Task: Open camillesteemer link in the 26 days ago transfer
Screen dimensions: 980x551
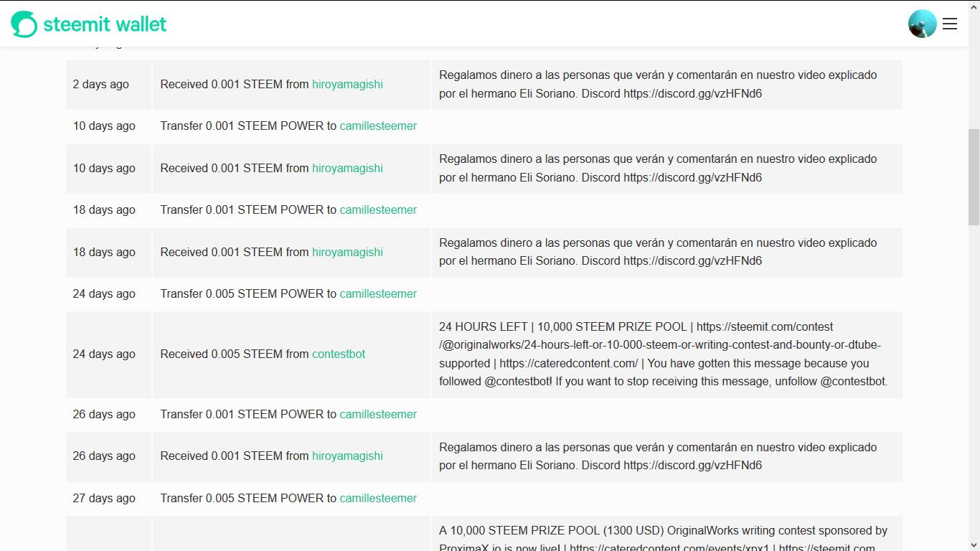Action: click(x=378, y=414)
